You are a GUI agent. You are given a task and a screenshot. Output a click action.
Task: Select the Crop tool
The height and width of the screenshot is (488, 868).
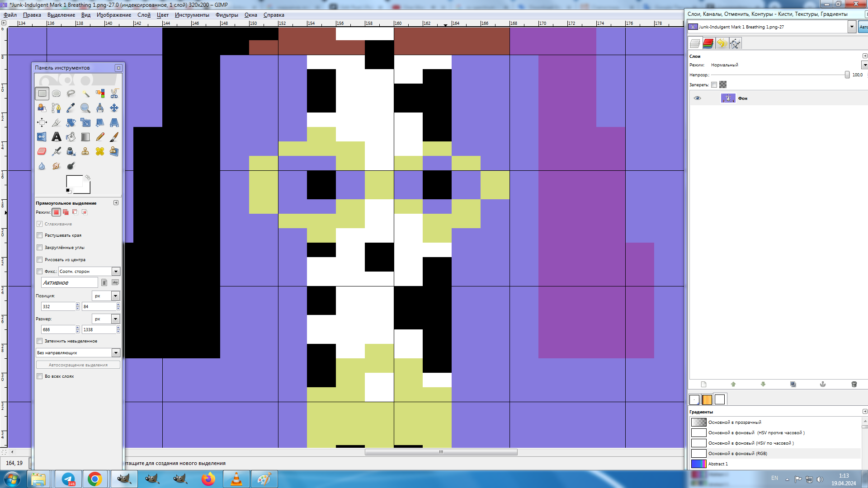[57, 122]
